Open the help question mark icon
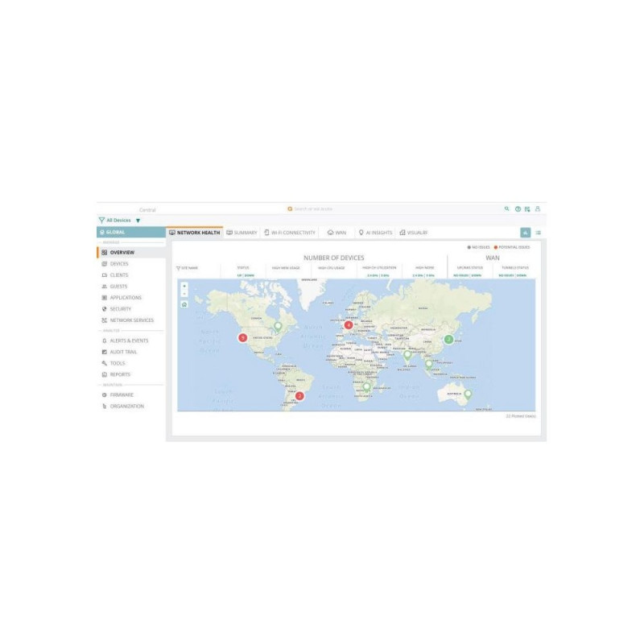This screenshot has height=644, width=644. [x=518, y=208]
